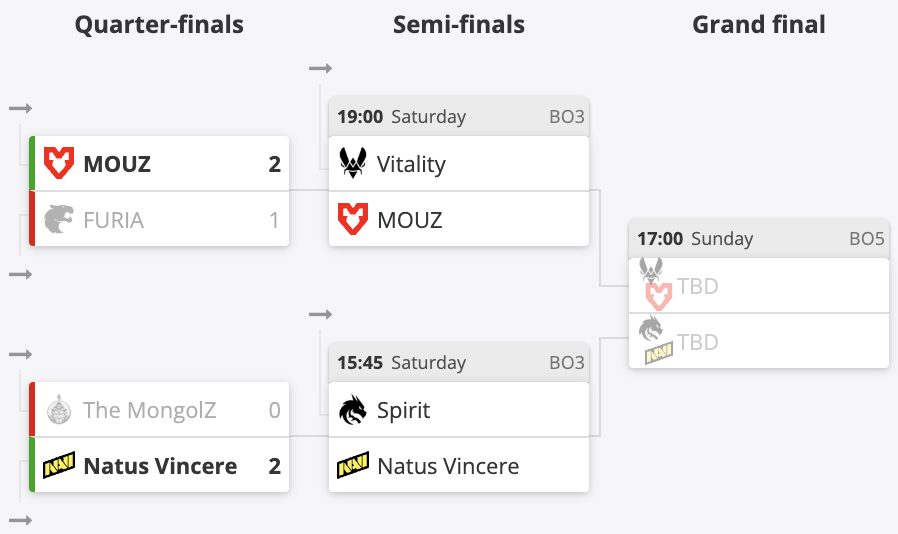The height and width of the screenshot is (534, 898).
Task: Open the Spirit team name in semi-final
Action: [x=404, y=410]
